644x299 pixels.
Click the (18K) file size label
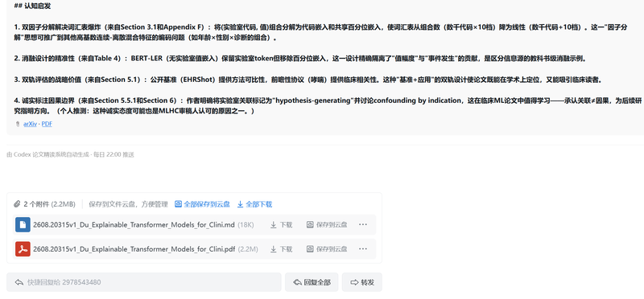tap(246, 225)
